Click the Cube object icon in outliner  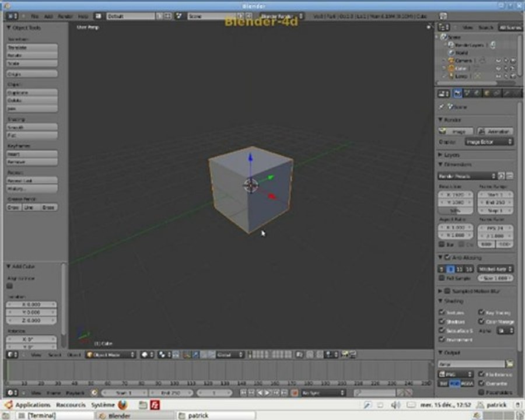452,68
